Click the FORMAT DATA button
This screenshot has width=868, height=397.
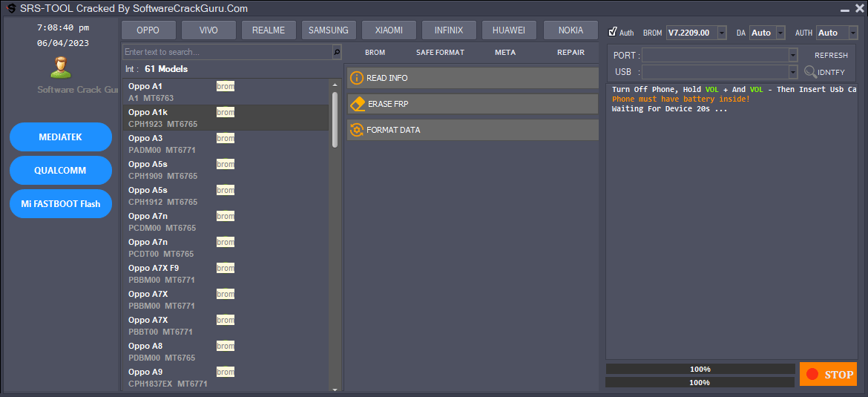(x=473, y=130)
